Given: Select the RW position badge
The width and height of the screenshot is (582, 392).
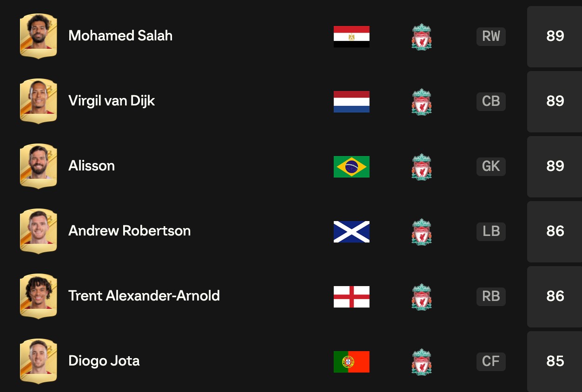Looking at the screenshot, I should coord(491,36).
